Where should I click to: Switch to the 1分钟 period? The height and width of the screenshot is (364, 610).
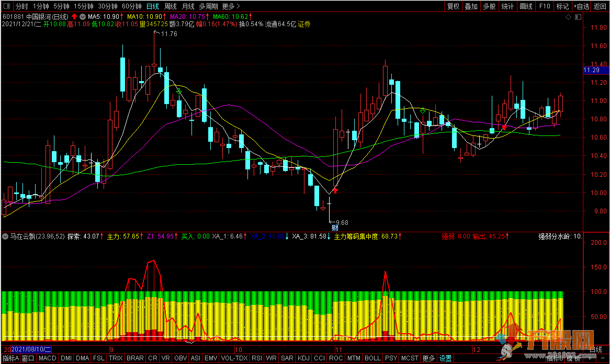(x=41, y=6)
